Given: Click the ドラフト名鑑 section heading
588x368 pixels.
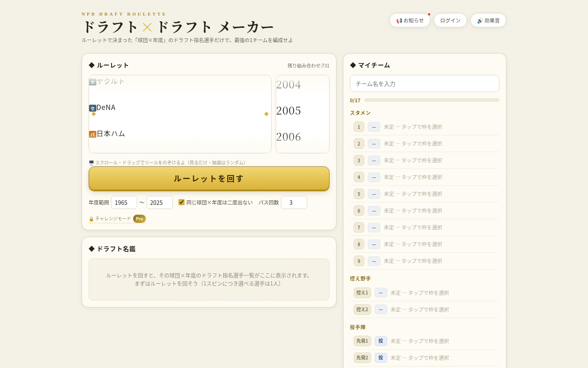Looking at the screenshot, I should 112,249.
